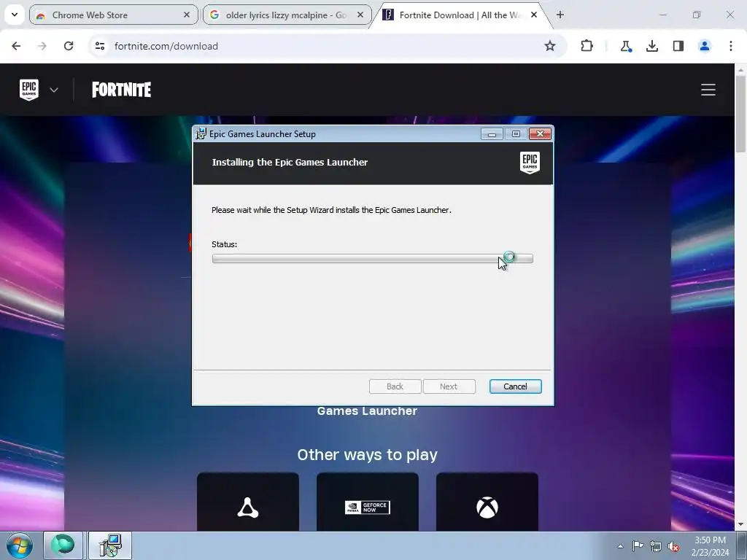747x560 pixels.
Task: View site information for fortnite.com
Action: [100, 46]
